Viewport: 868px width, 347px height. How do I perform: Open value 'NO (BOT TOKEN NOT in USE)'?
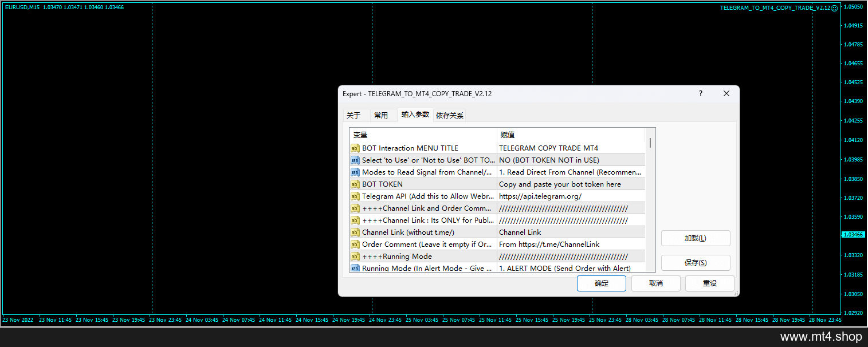tap(571, 160)
